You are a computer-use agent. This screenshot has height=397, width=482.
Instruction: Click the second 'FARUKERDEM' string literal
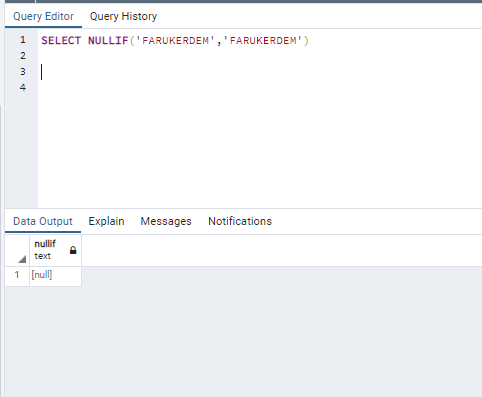(x=263, y=41)
